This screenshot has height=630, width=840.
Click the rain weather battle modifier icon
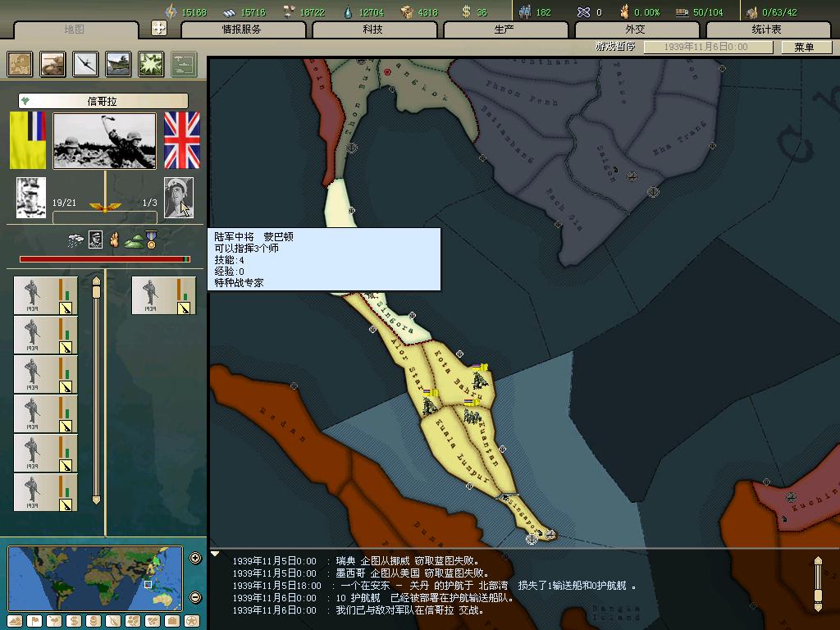pyautogui.click(x=75, y=240)
